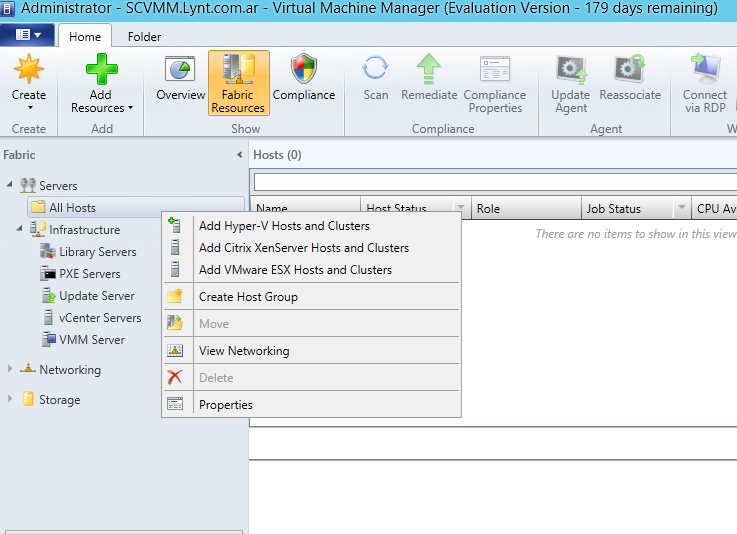Choose View Networking from context menu
The image size is (737, 534).
(x=312, y=351)
